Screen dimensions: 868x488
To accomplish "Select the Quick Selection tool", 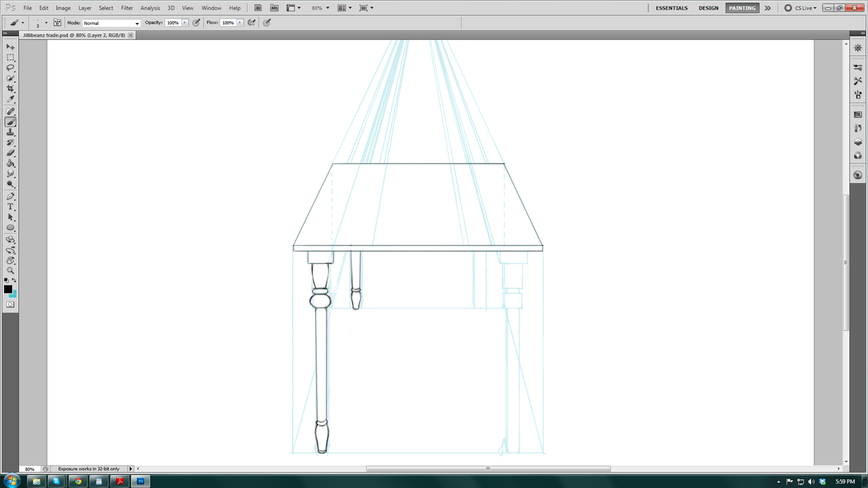I will [x=11, y=79].
